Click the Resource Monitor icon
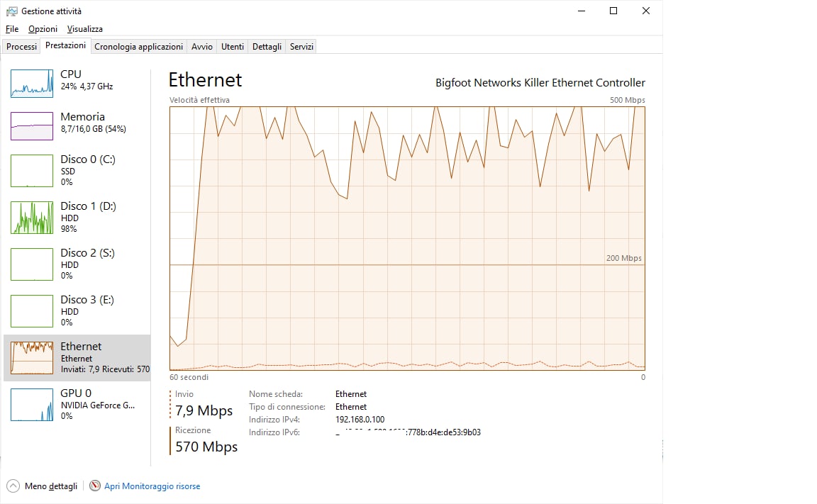Image resolution: width=817 pixels, height=504 pixels. [95, 486]
